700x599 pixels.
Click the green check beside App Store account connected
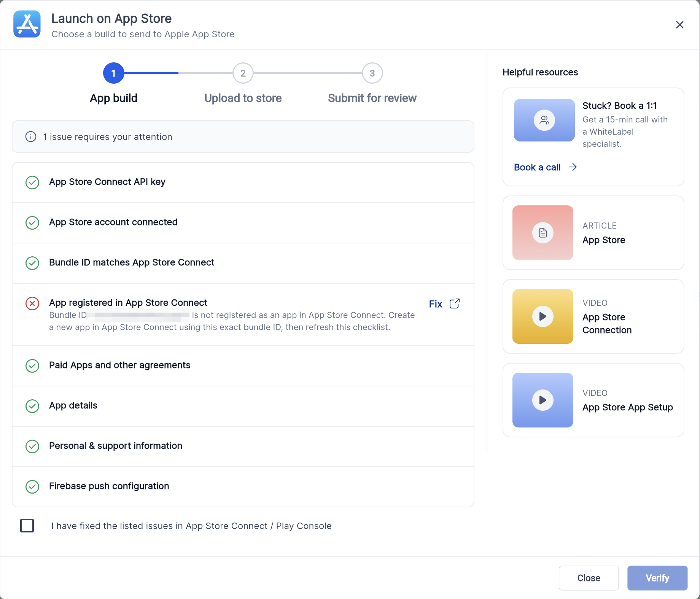point(32,223)
